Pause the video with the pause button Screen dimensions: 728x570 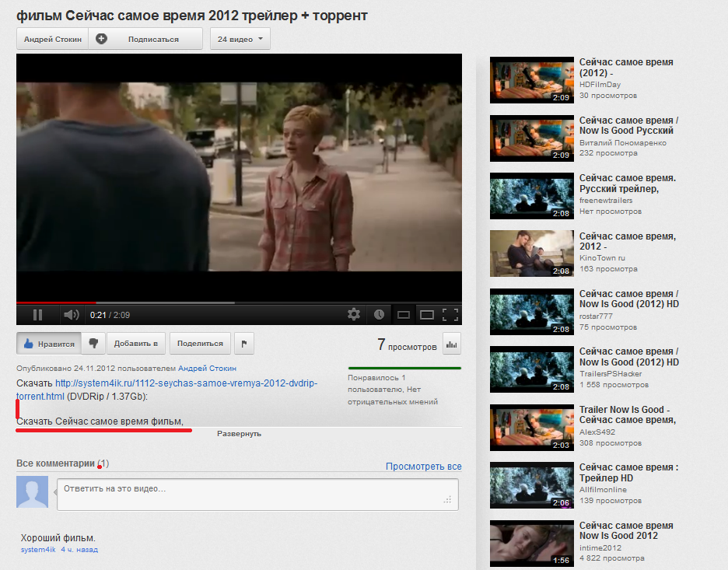click(x=37, y=315)
